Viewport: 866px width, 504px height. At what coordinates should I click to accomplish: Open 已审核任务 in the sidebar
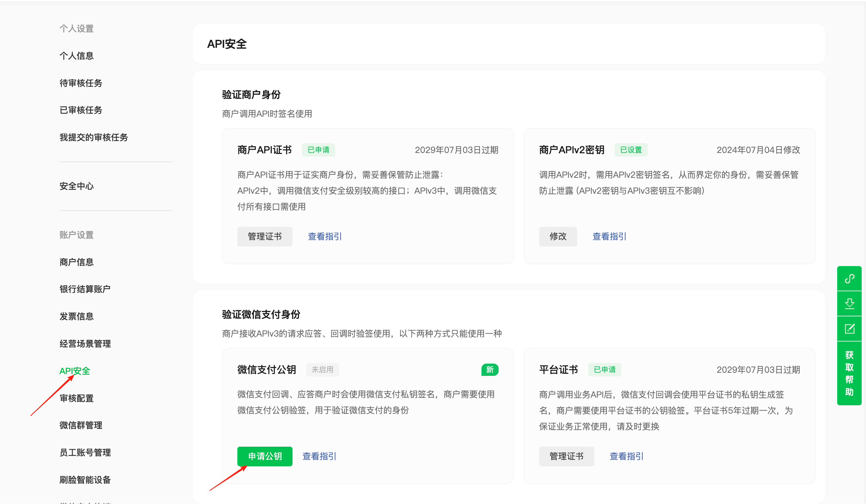pos(81,110)
